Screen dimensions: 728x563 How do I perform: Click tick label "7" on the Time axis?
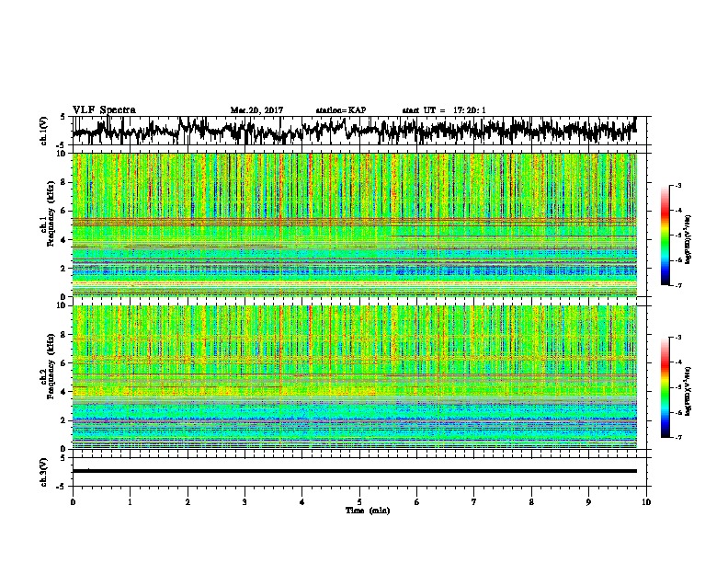(474, 502)
